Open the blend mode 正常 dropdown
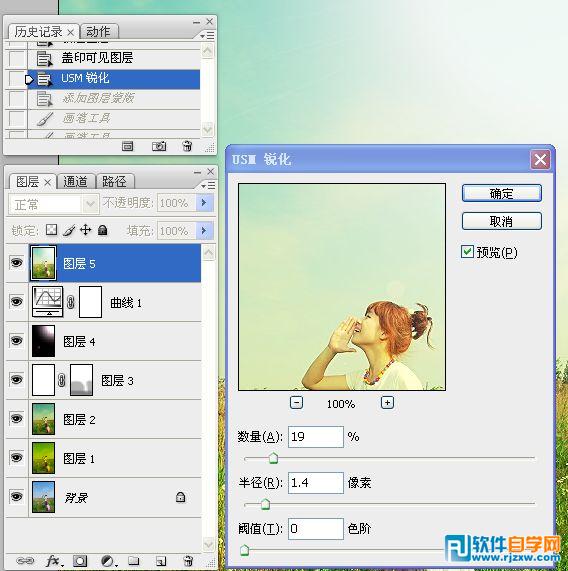This screenshot has height=571, width=568. (54, 204)
